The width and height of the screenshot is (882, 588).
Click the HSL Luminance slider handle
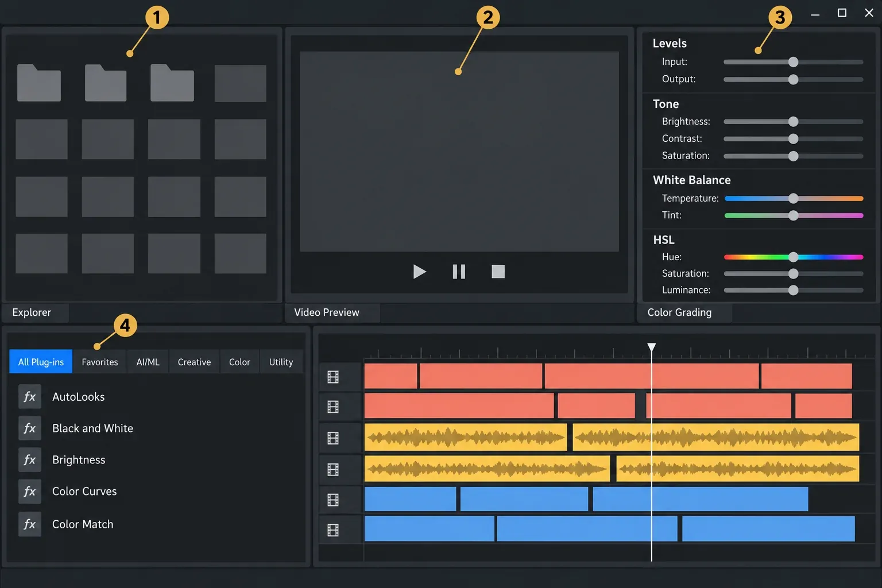(794, 291)
